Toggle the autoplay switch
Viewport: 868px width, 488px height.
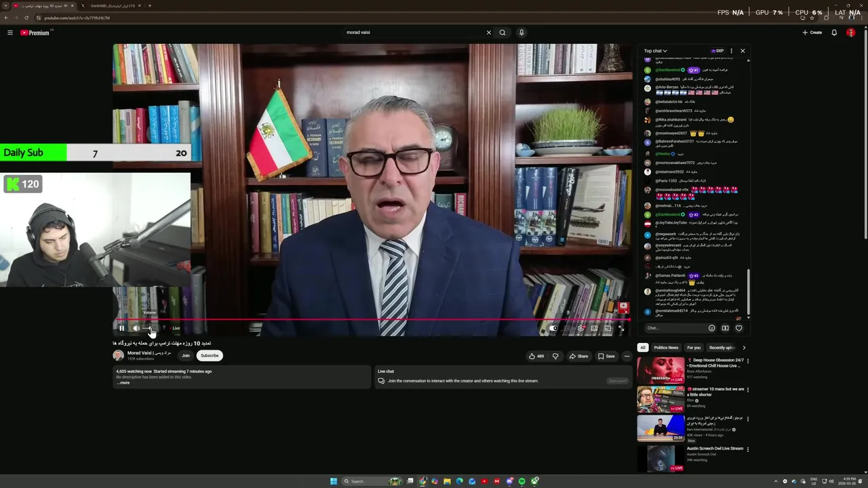pyautogui.click(x=554, y=328)
